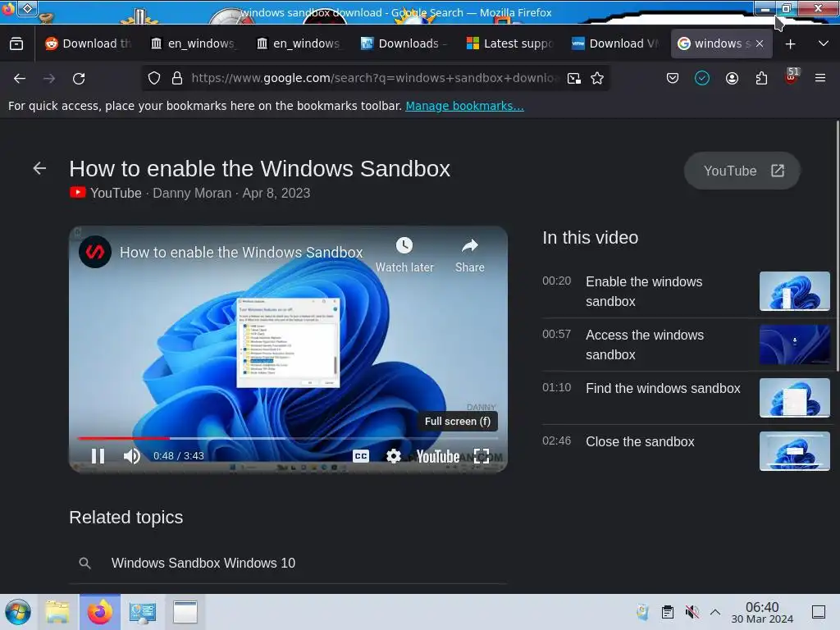Close the Google search tab
This screenshot has width=840, height=630.
click(759, 44)
